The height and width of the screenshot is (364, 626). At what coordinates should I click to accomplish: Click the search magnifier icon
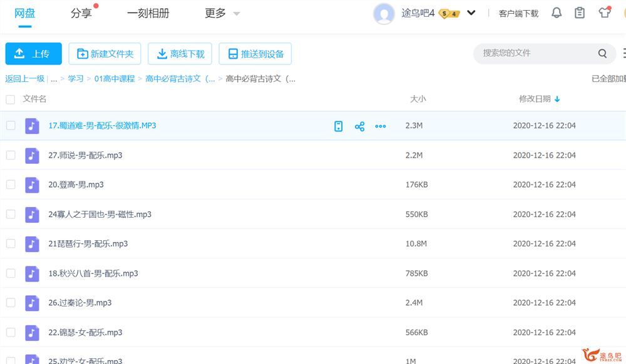pyautogui.click(x=602, y=53)
